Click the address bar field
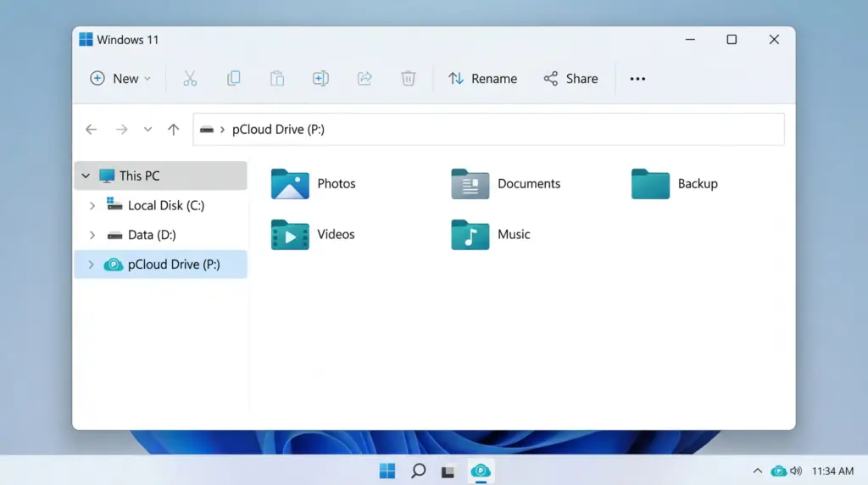 [489, 130]
